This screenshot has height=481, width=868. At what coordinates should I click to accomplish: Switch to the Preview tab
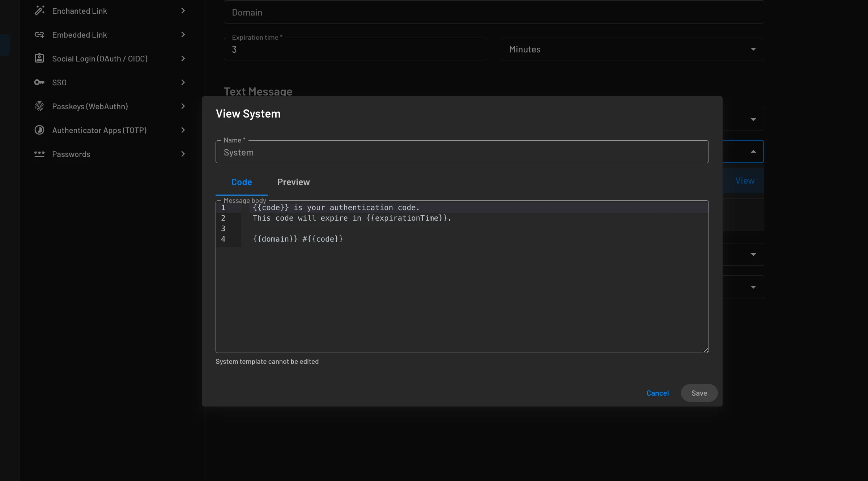[x=293, y=182]
